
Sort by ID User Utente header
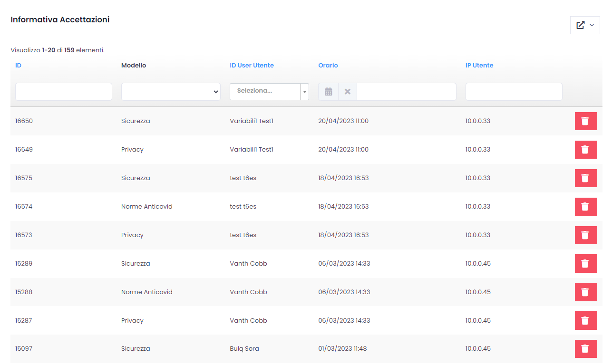click(x=252, y=66)
